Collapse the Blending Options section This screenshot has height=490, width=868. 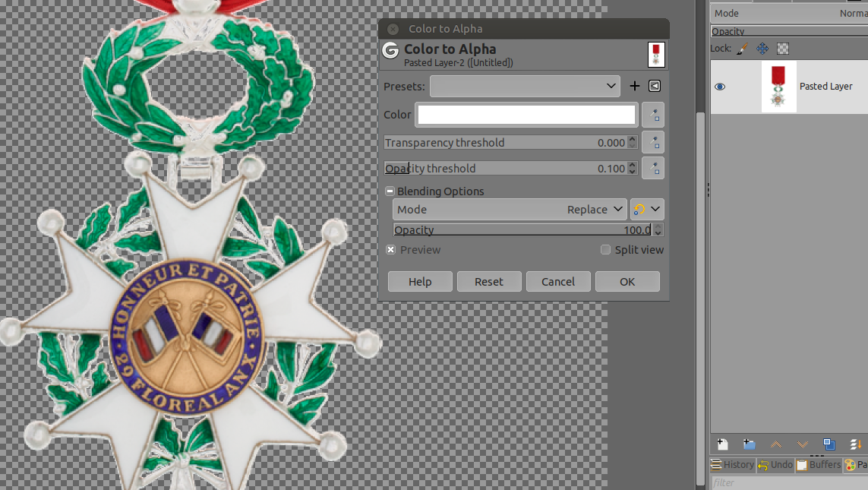point(390,191)
